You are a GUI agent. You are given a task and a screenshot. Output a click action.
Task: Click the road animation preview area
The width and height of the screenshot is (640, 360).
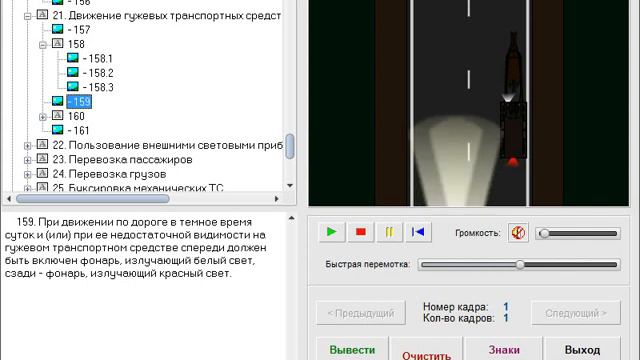click(469, 103)
